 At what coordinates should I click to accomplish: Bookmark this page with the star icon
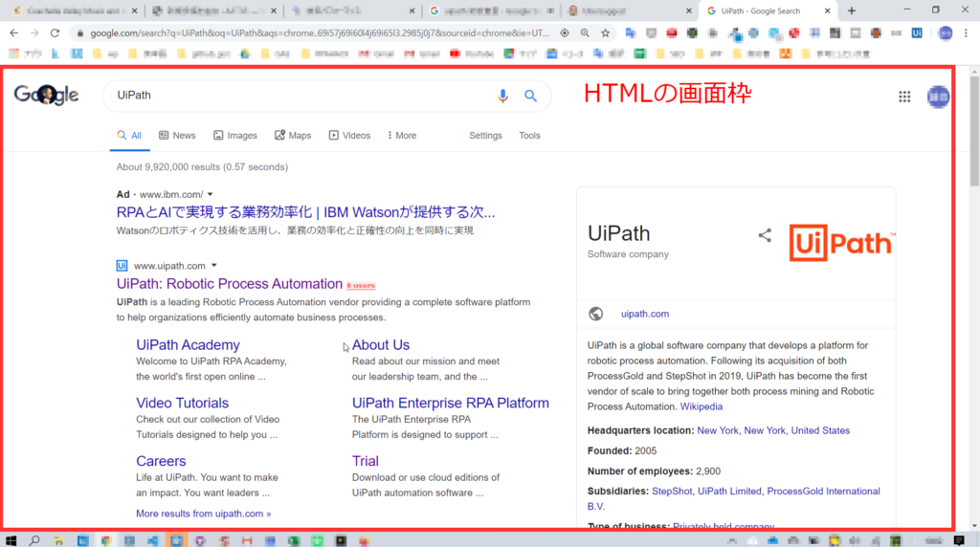605,33
